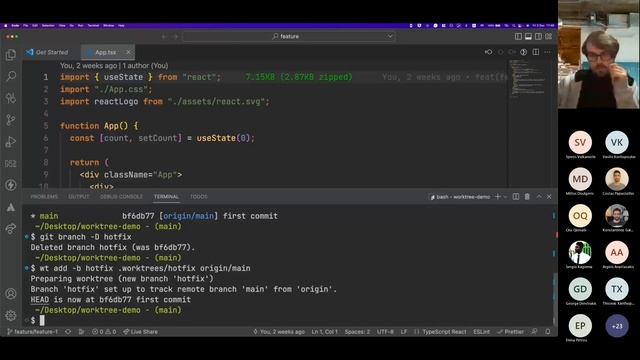
Task: Click the Prettier status item
Action: click(x=510, y=331)
